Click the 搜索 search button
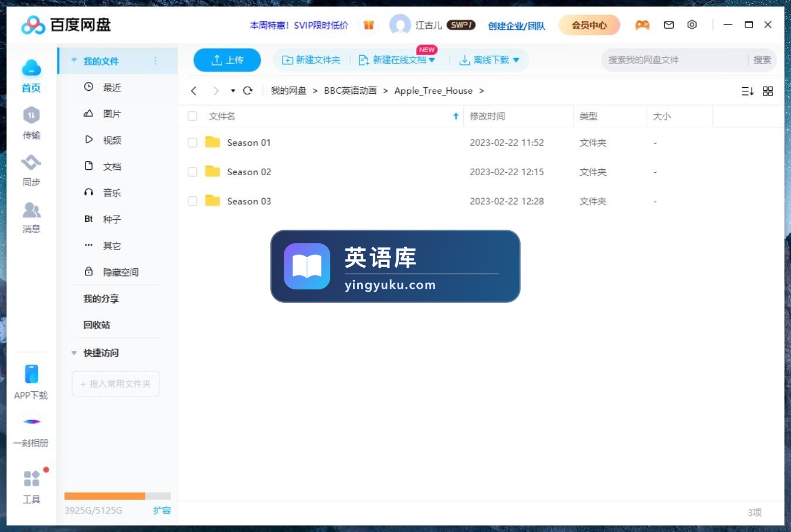 (762, 60)
